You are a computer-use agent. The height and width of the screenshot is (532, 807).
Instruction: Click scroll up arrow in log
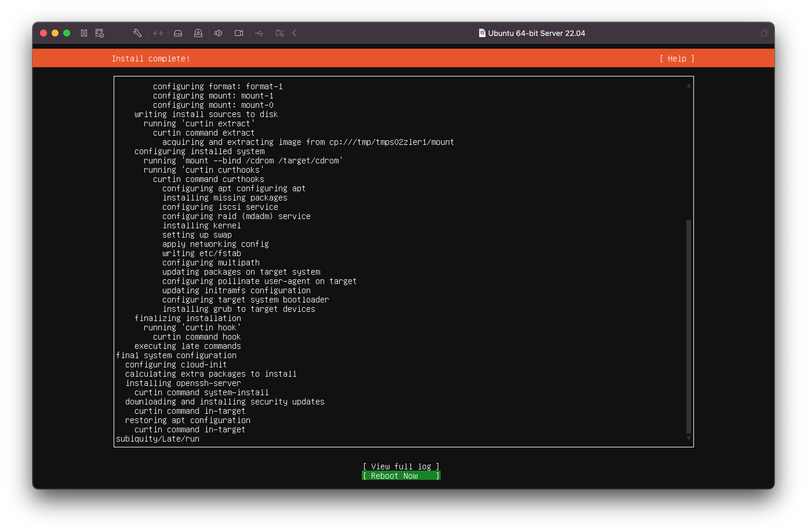tap(688, 86)
